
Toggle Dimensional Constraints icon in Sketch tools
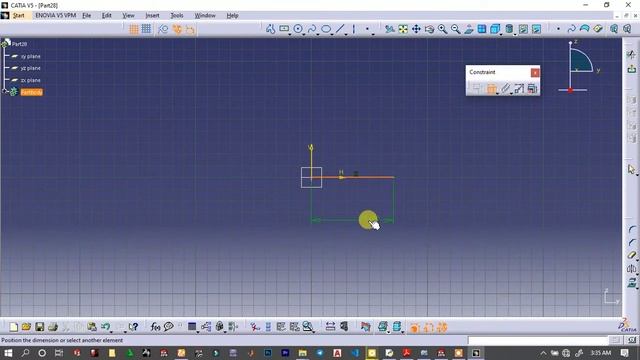(190, 29)
